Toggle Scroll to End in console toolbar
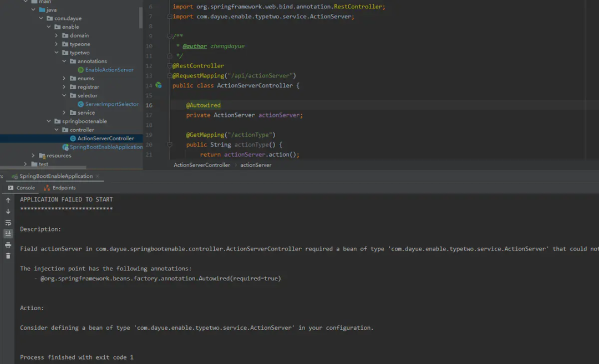Screen dimensions: 599x364 [x=8, y=234]
